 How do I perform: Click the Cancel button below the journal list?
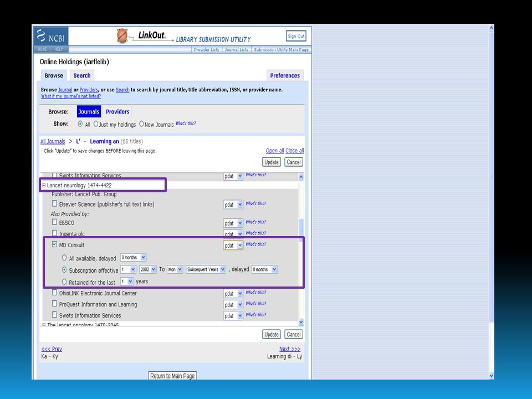294,335
